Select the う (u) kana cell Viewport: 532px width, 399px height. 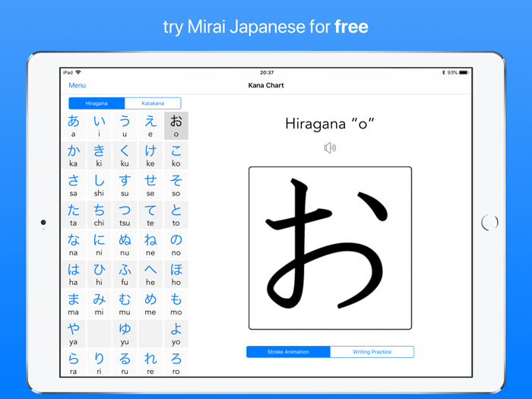tap(125, 126)
